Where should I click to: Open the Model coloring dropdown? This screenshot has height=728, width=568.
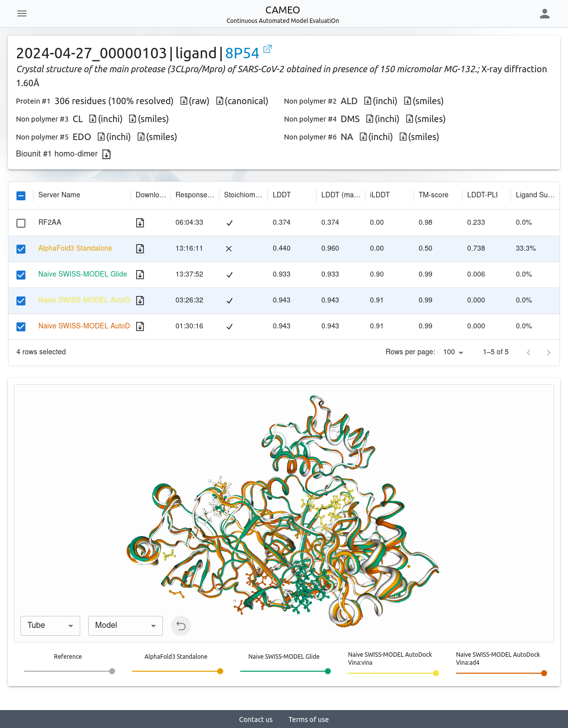(126, 625)
